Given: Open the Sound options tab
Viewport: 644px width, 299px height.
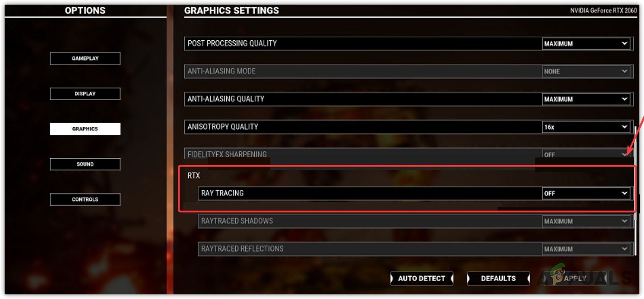Looking at the screenshot, I should [85, 164].
